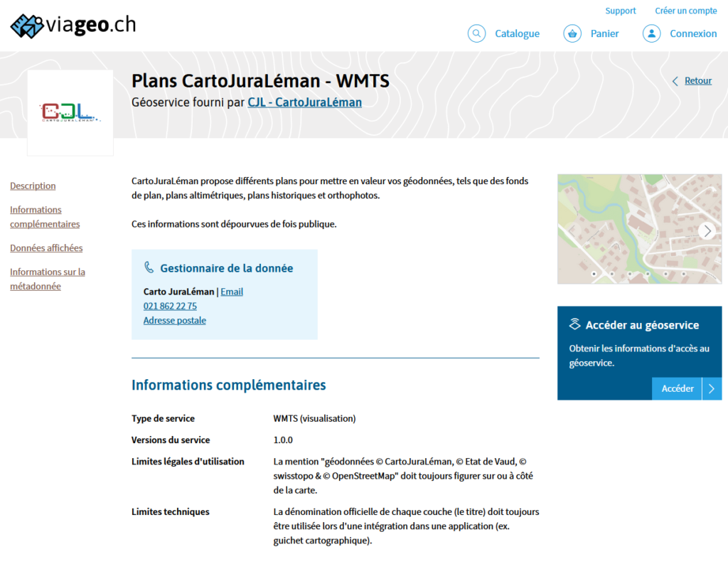Click the Carto JuraLéman contact name
The width and height of the screenshot is (728, 564).
click(x=178, y=292)
